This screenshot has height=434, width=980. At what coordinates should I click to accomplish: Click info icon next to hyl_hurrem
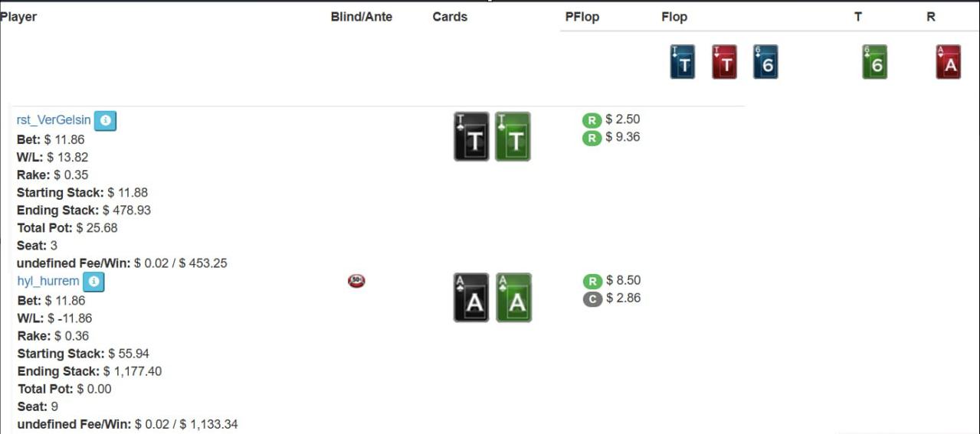[x=93, y=282]
